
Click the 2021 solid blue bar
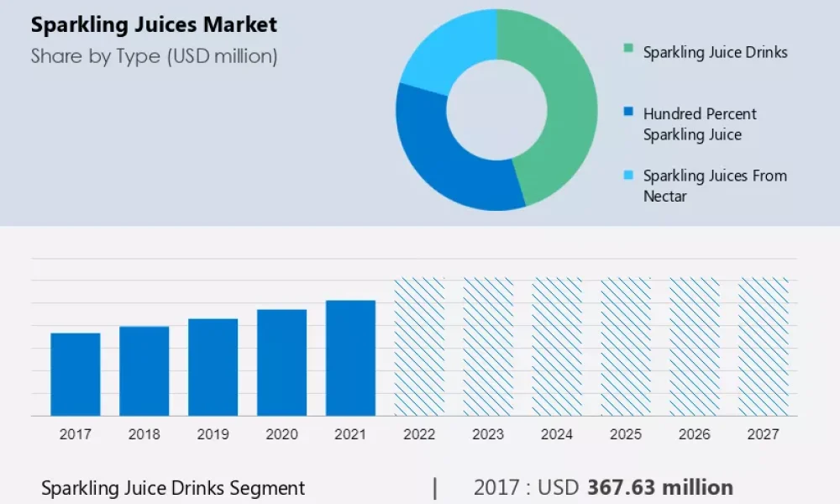click(x=350, y=358)
